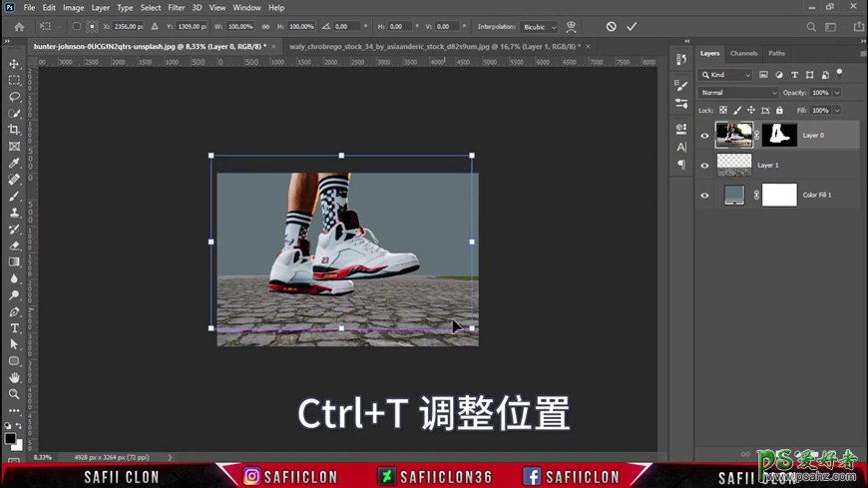Click the foreground color swatch
Viewport: 868px width, 488px height.
(10, 439)
